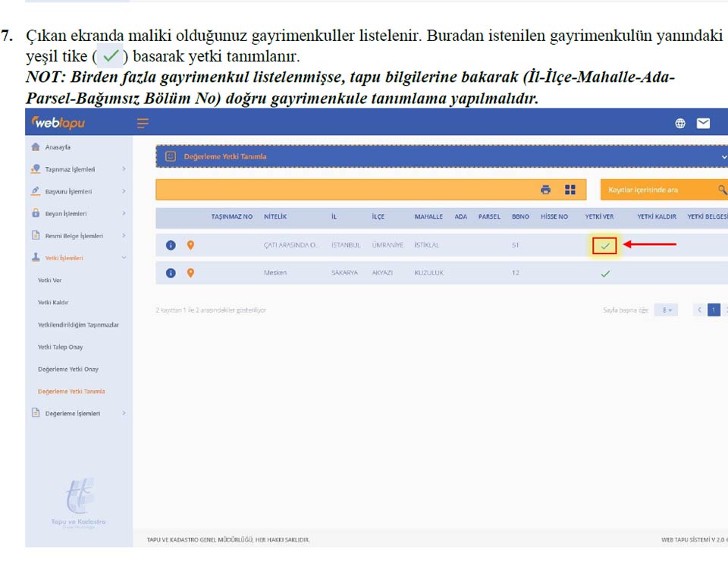Grant authority with Sakarya row green check

click(605, 274)
